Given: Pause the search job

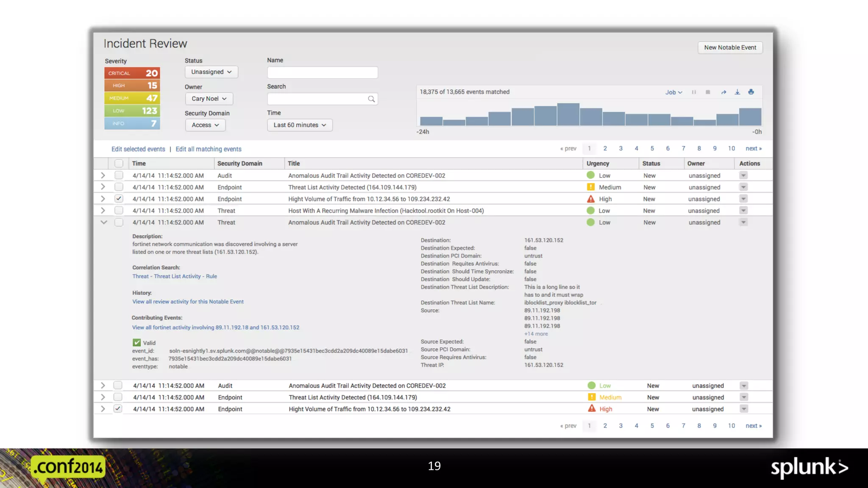Looking at the screenshot, I should click(694, 92).
